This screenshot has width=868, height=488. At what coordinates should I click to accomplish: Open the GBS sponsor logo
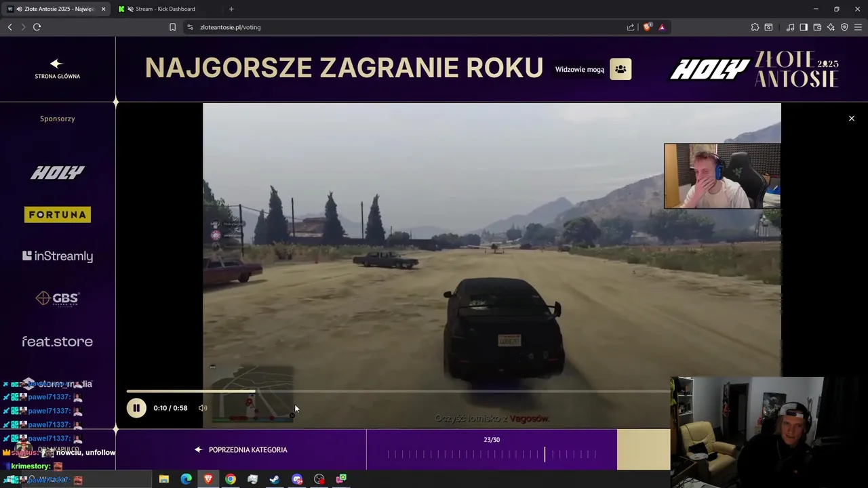point(58,298)
